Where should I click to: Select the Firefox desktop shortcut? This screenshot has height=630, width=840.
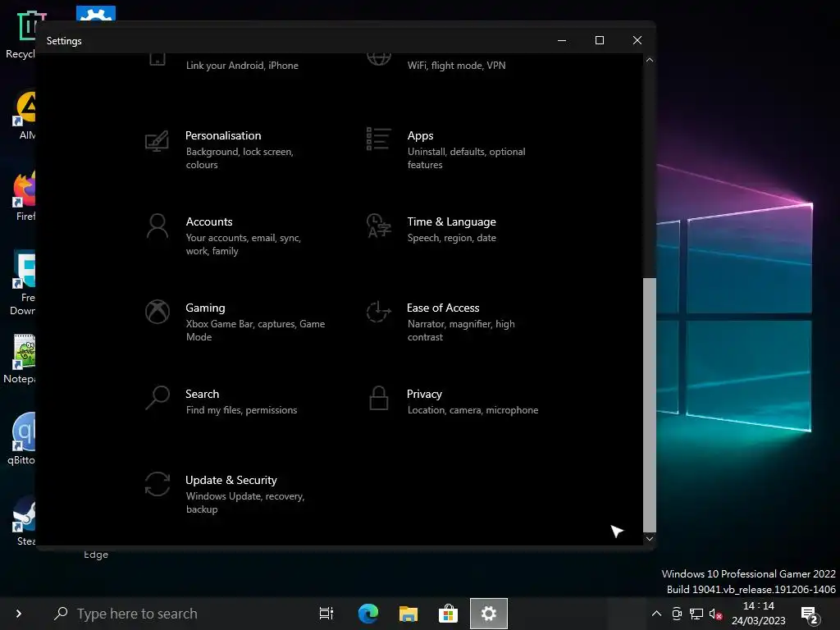click(25, 197)
